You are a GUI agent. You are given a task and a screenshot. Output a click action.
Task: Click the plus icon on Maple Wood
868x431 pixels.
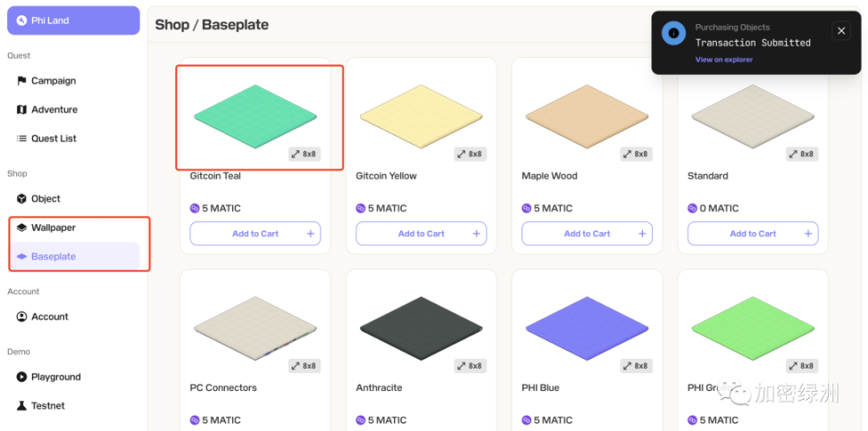(x=642, y=234)
